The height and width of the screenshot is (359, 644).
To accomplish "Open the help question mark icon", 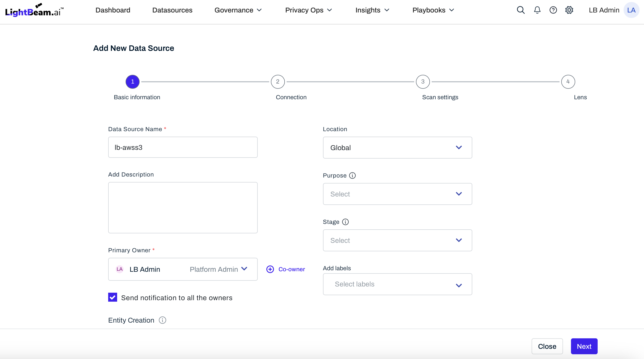I will (x=553, y=10).
